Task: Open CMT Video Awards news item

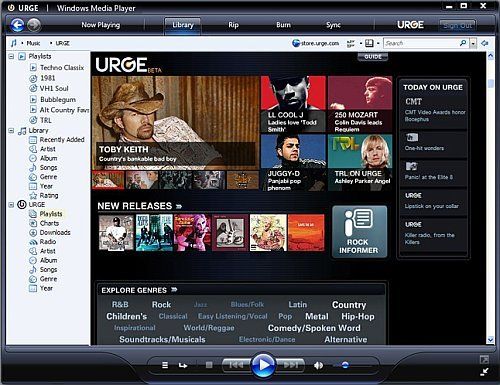Action: [435, 116]
